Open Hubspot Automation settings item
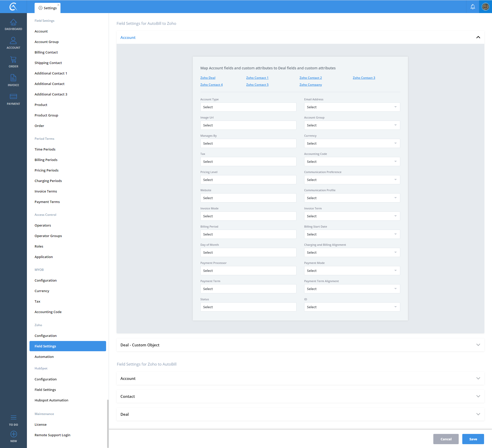Image resolution: width=492 pixels, height=448 pixels. click(x=51, y=400)
